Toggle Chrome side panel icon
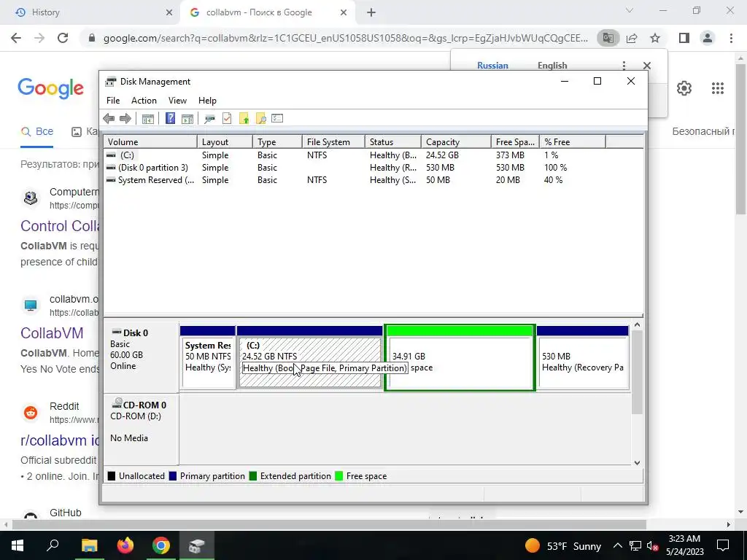 point(684,38)
